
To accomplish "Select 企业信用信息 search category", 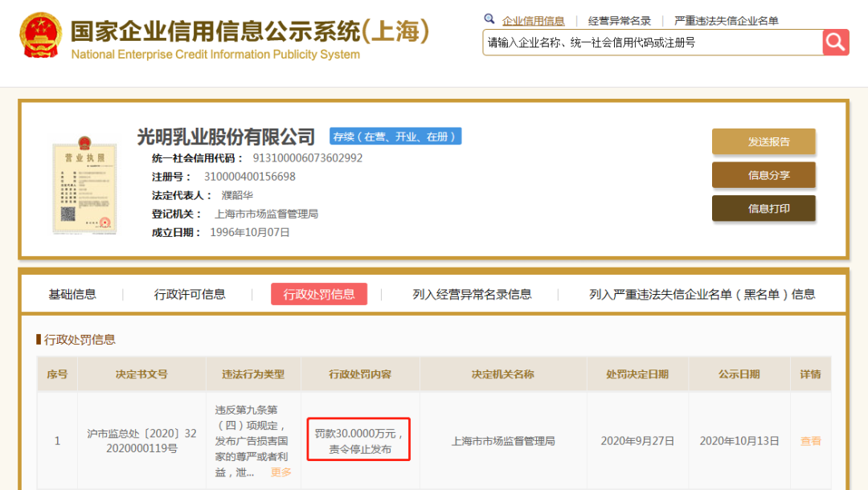I will tap(533, 21).
